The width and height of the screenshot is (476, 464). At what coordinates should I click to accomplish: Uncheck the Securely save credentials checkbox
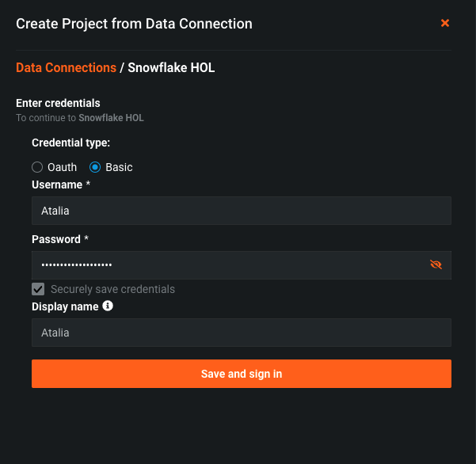click(38, 289)
